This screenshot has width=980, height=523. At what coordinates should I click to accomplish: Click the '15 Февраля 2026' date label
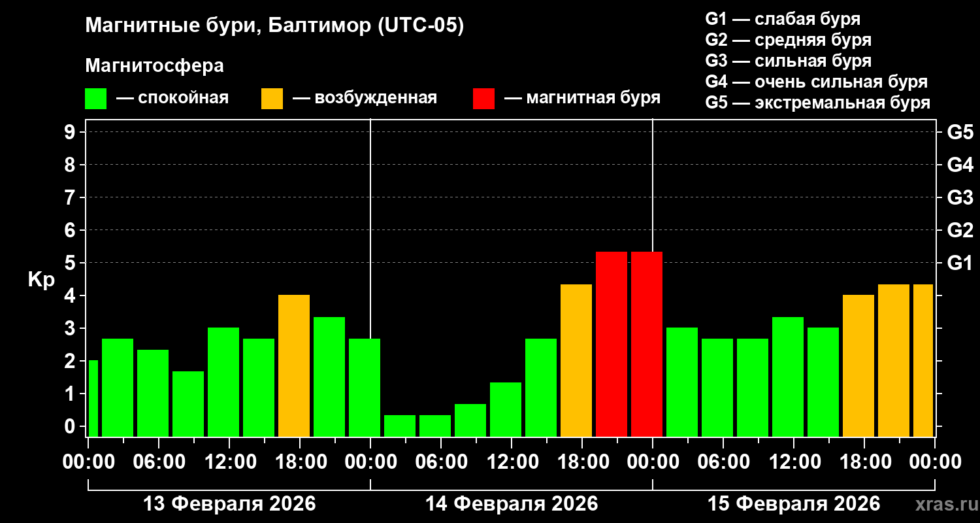tap(794, 504)
